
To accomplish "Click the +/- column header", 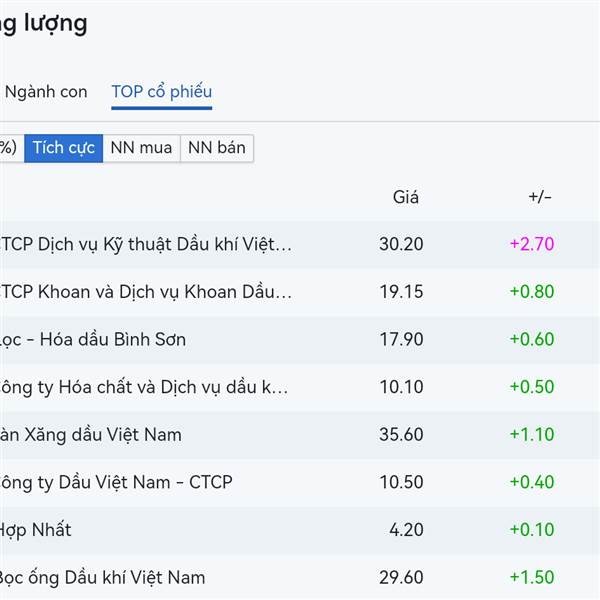I will tap(540, 197).
